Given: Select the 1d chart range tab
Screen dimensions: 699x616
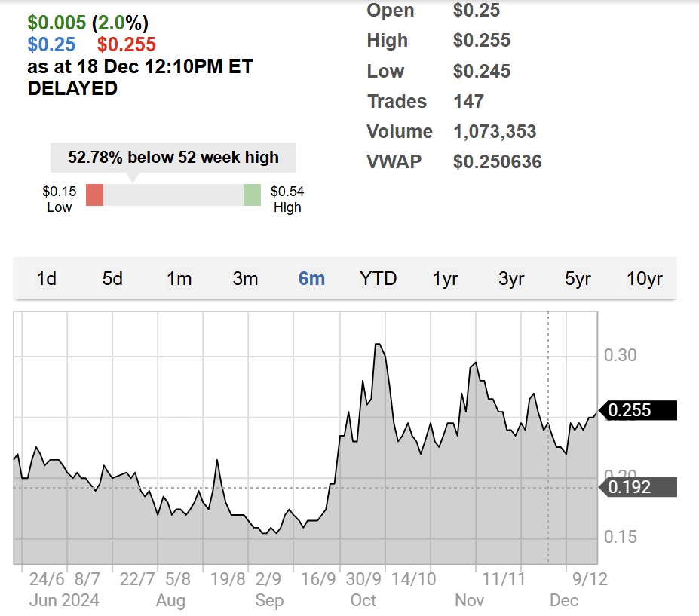Looking at the screenshot, I should pos(47,279).
